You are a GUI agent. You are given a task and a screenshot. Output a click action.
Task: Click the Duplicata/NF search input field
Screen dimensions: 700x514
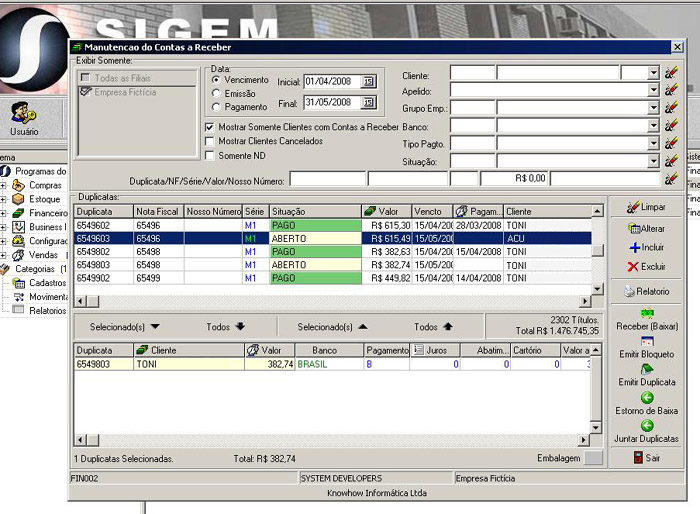tap(327, 180)
